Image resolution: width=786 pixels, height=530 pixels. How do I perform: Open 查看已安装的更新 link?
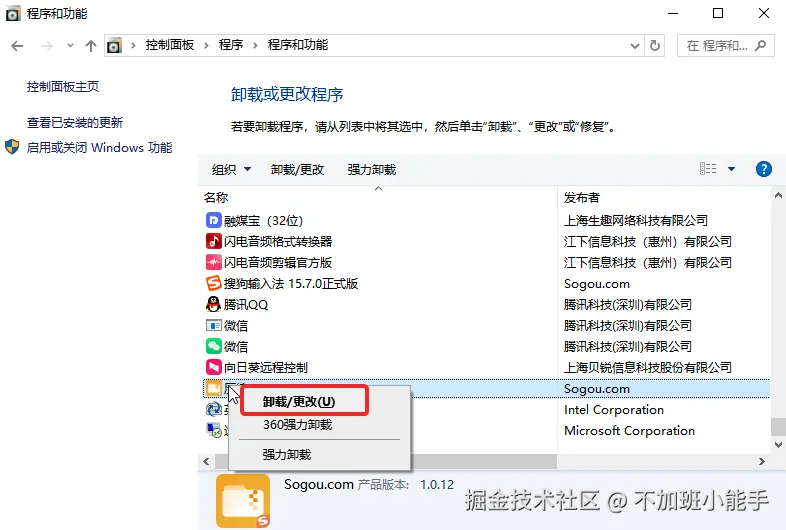pyautogui.click(x=75, y=122)
